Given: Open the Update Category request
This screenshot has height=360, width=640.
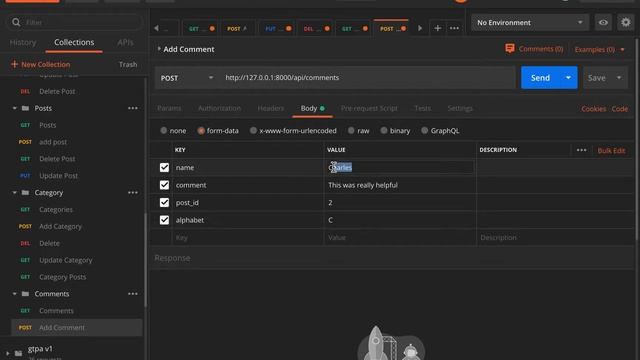Looking at the screenshot, I should 65,260.
